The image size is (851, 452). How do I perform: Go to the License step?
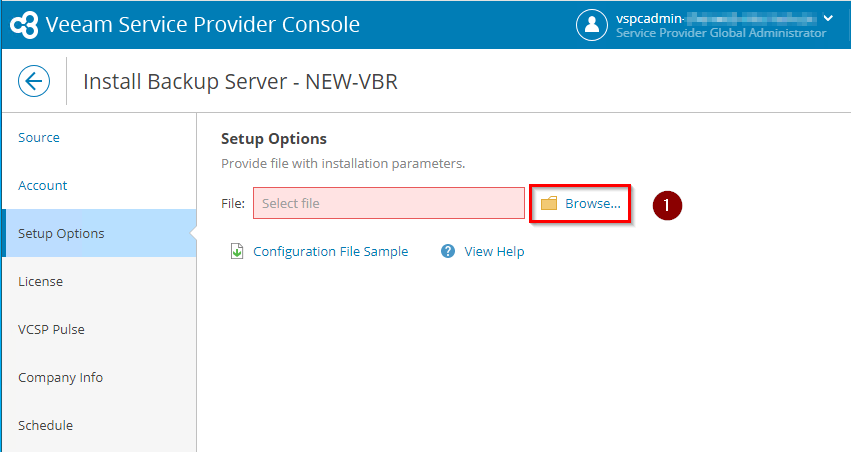coord(40,282)
